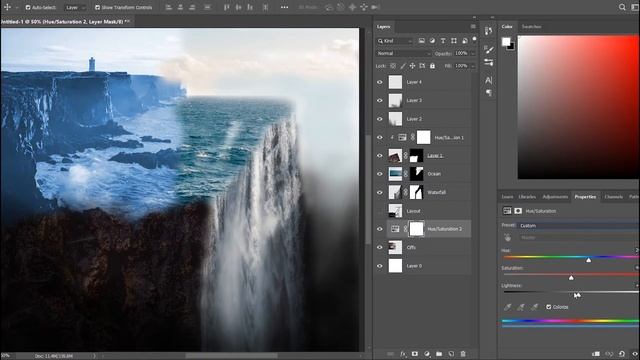Open the Master channel dropdown
Screen dimensions: 640x360
pyautogui.click(x=579, y=238)
